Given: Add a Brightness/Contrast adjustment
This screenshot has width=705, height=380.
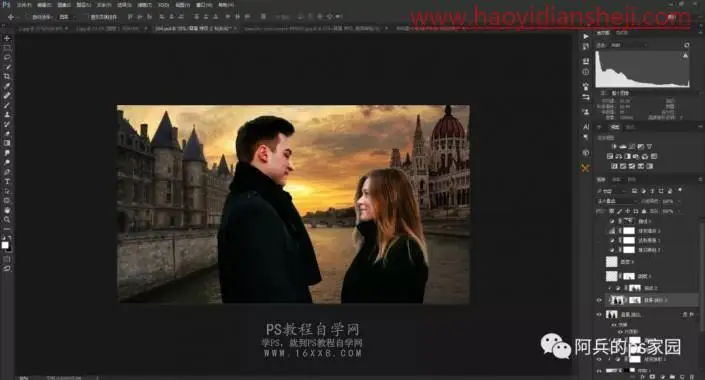Looking at the screenshot, I should [614, 146].
